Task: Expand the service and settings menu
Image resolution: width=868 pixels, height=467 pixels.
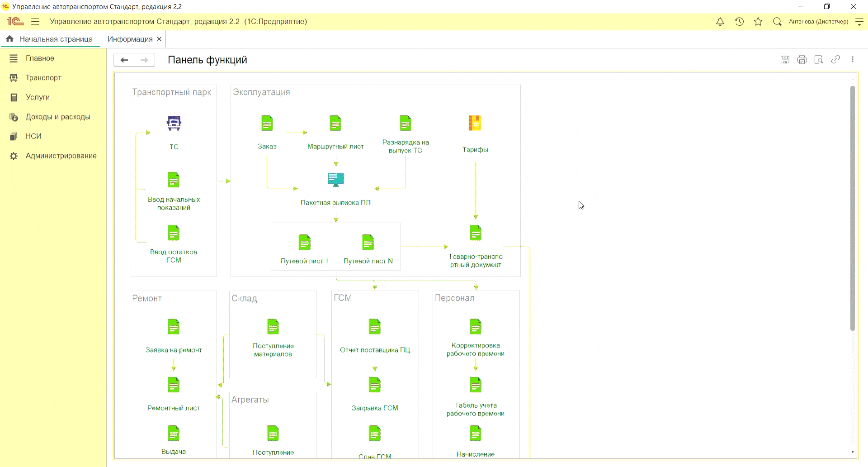Action: pos(859,22)
